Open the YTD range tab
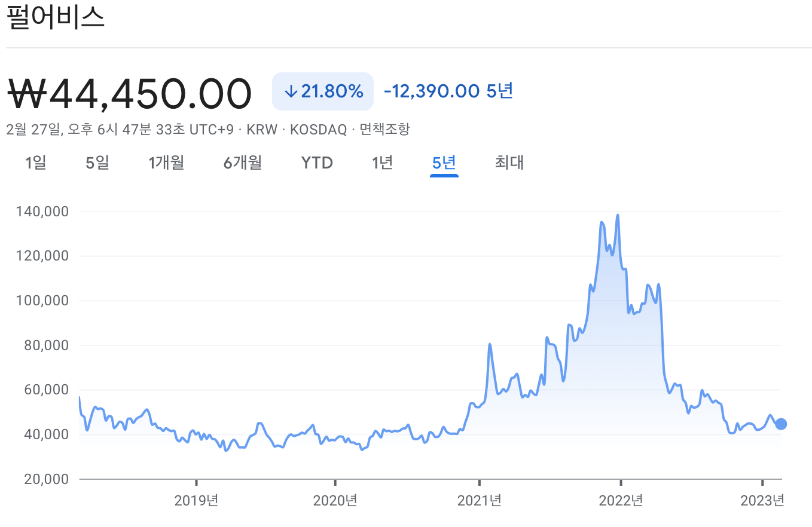The height and width of the screenshot is (527, 812). (317, 163)
